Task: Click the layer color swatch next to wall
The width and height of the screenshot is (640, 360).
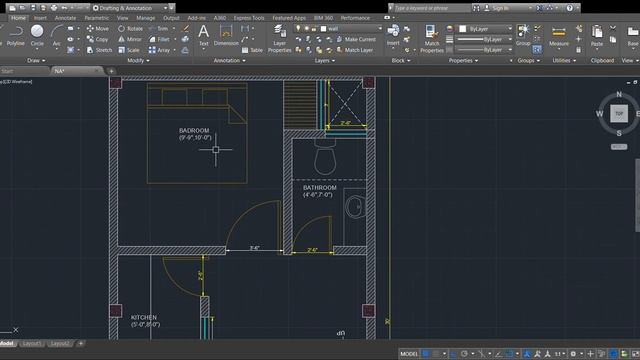Action: 323,29
